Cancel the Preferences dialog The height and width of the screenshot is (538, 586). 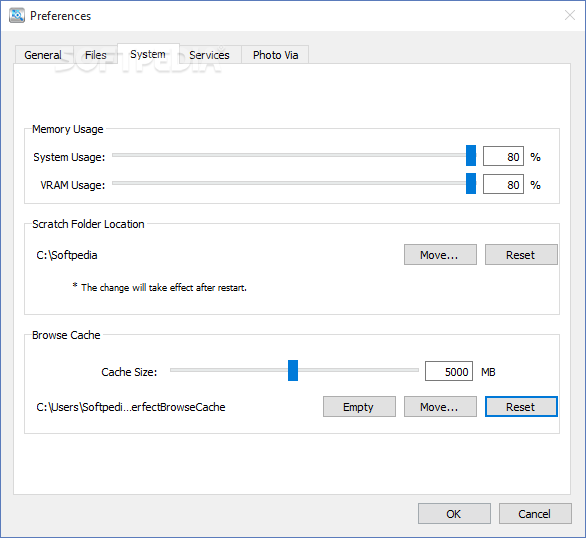point(535,514)
